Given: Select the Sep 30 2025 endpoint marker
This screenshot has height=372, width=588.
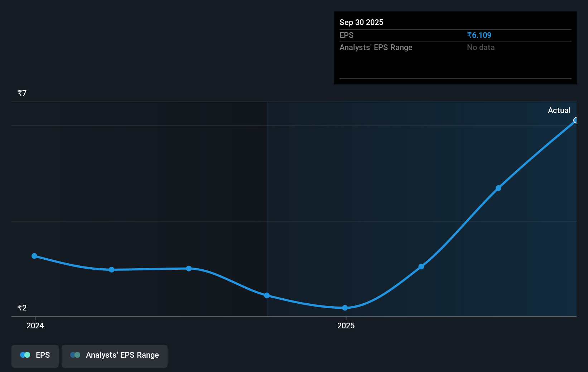Looking at the screenshot, I should pyautogui.click(x=575, y=120).
